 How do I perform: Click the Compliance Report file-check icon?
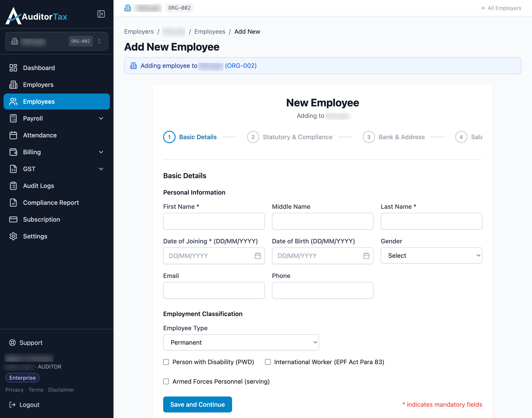[x=13, y=203]
